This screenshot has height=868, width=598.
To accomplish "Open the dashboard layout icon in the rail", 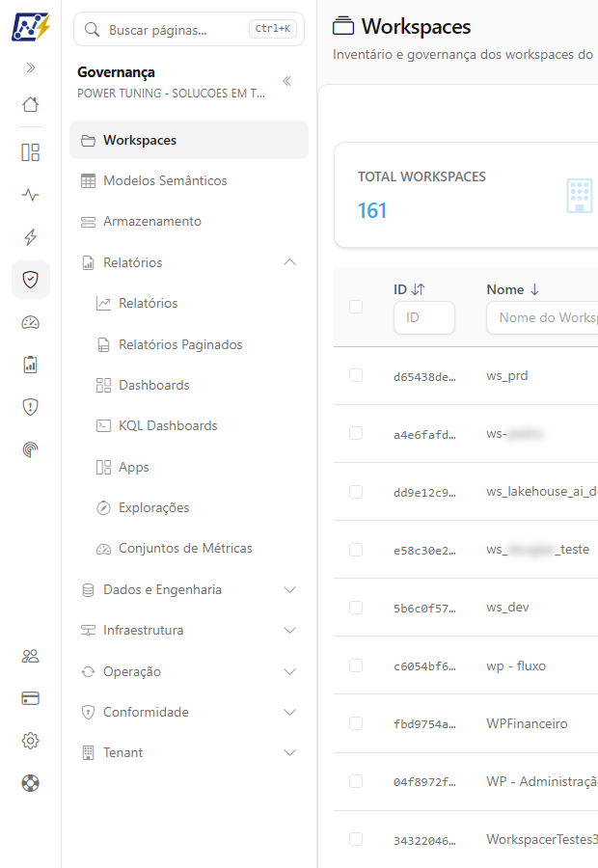I will 31,152.
